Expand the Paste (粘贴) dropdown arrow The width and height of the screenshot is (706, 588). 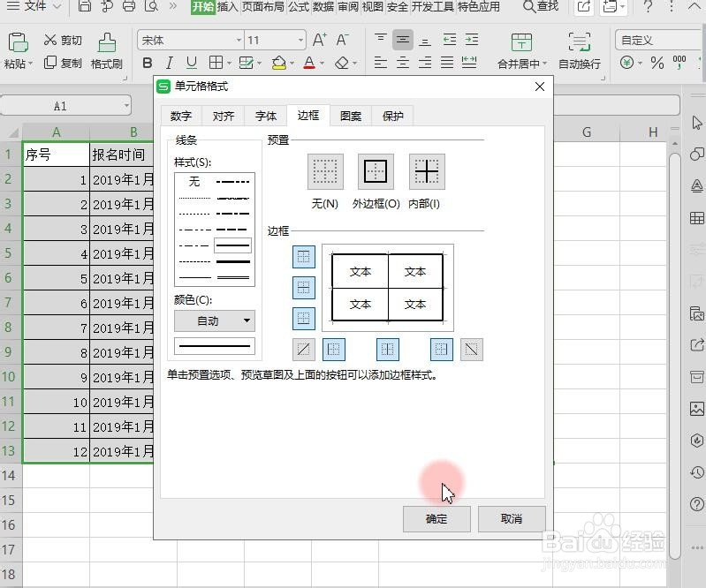pos(30,64)
